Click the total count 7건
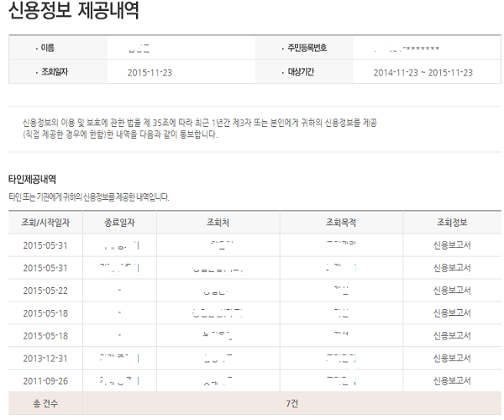This screenshot has height=420, width=504. pos(291,403)
